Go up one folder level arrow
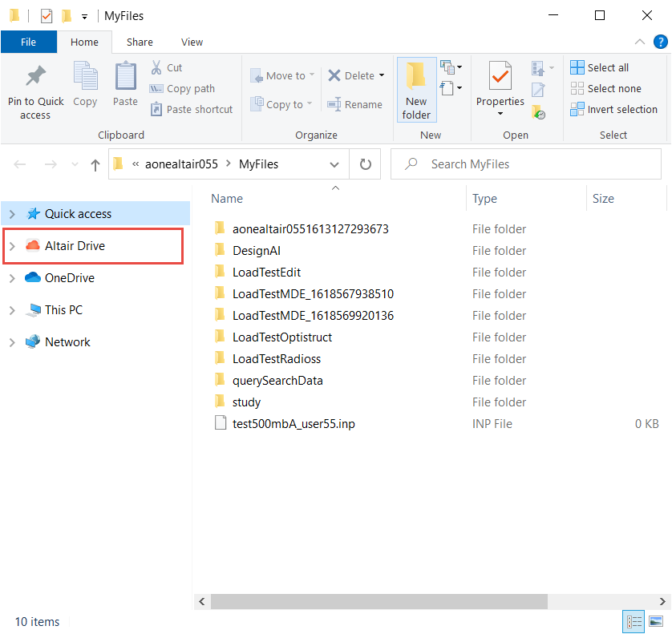 pyautogui.click(x=95, y=164)
